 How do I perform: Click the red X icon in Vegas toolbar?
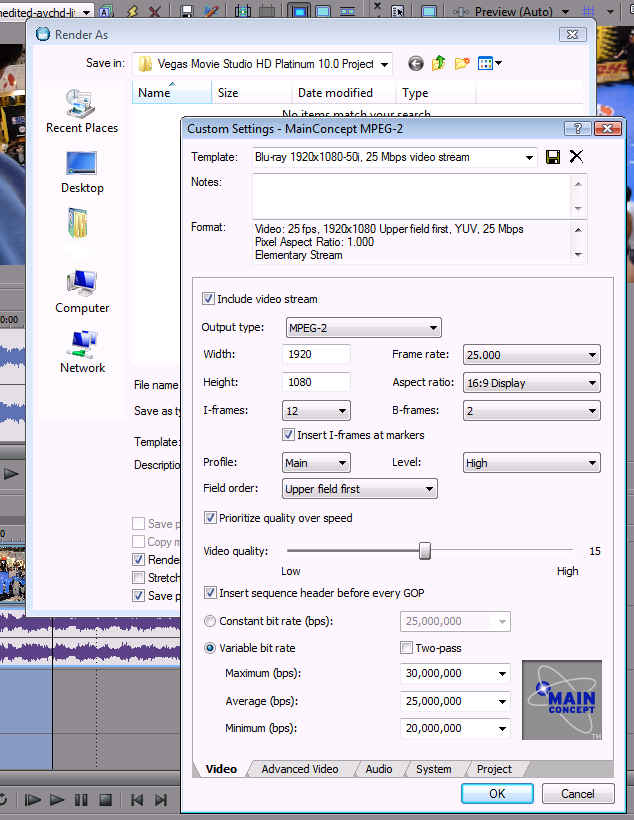[154, 10]
